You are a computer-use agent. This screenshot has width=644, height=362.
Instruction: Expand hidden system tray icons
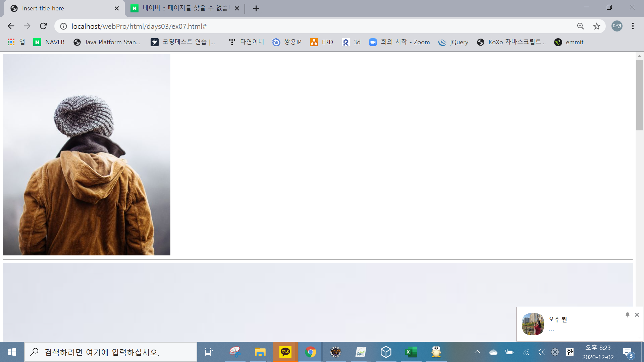point(477,352)
